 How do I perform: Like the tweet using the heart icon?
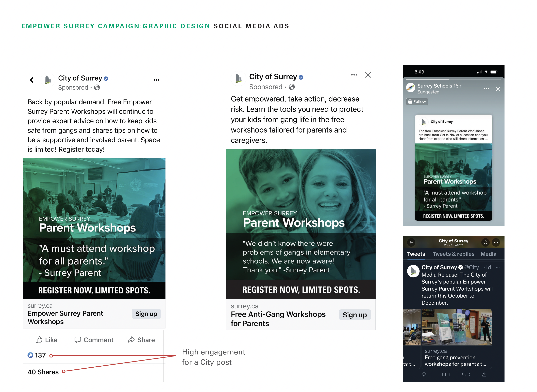(x=464, y=375)
